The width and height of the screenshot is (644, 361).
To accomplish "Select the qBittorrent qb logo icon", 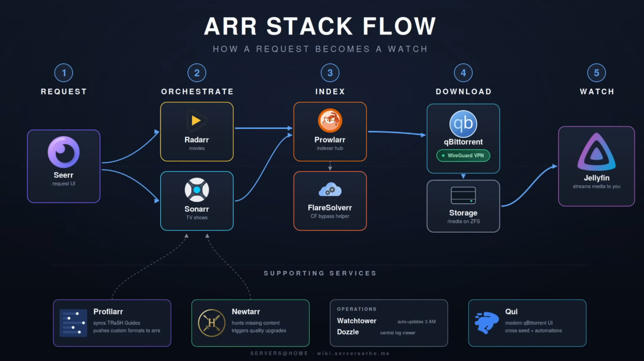I will point(463,124).
